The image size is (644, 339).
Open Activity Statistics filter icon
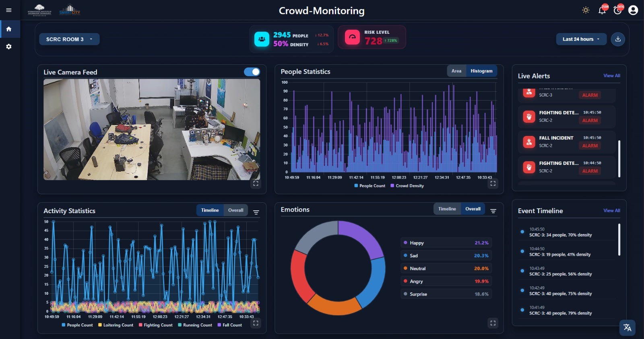[256, 212]
